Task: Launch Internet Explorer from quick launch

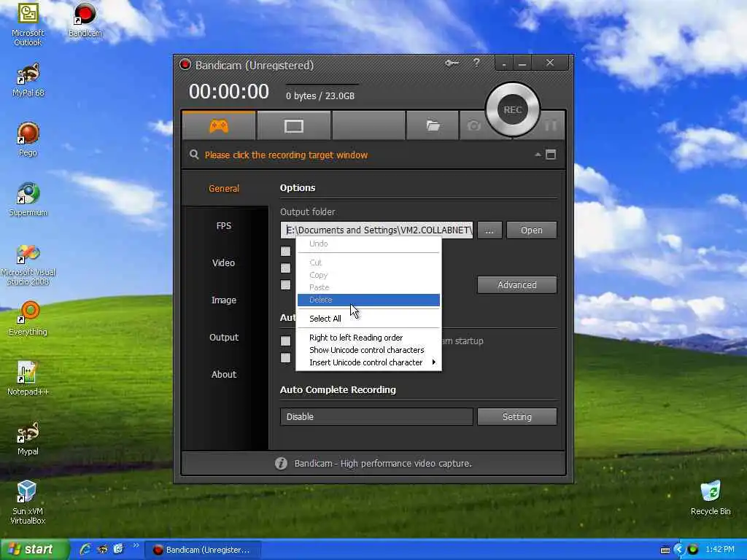Action: tap(85, 550)
